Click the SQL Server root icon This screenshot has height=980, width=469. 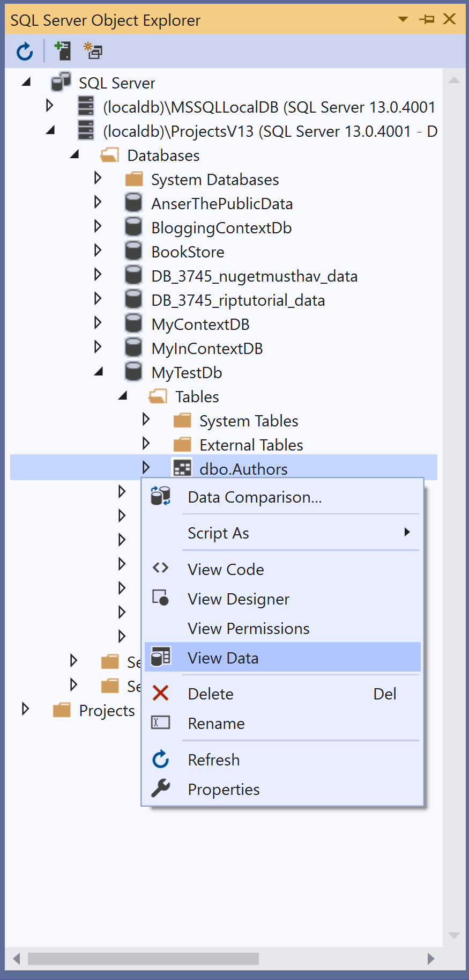(x=61, y=82)
